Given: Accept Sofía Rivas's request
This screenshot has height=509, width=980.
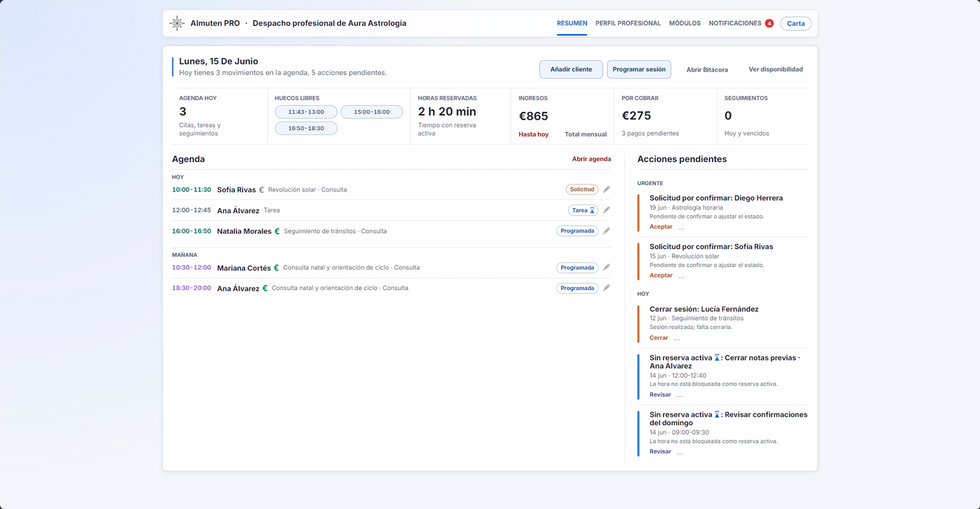Looking at the screenshot, I should point(661,275).
